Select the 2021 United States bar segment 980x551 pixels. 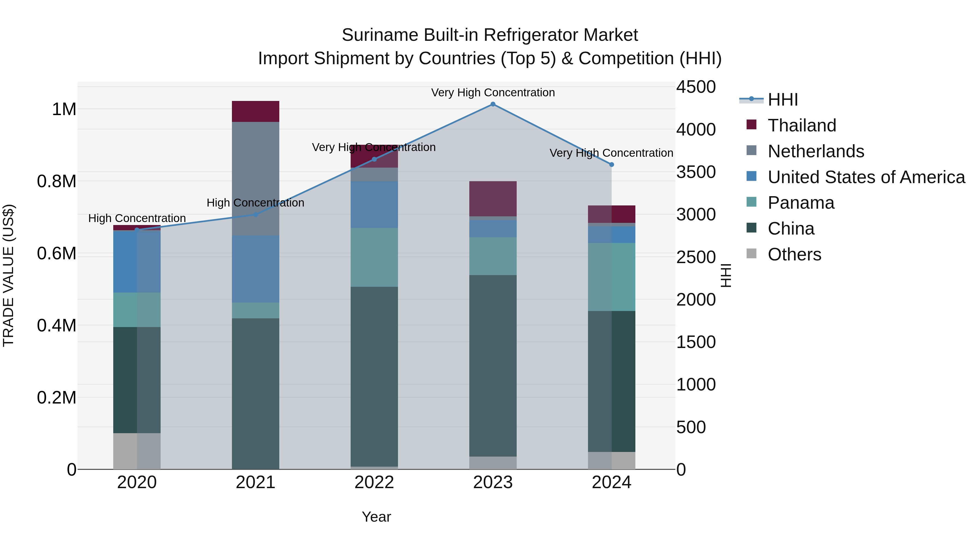pos(256,269)
